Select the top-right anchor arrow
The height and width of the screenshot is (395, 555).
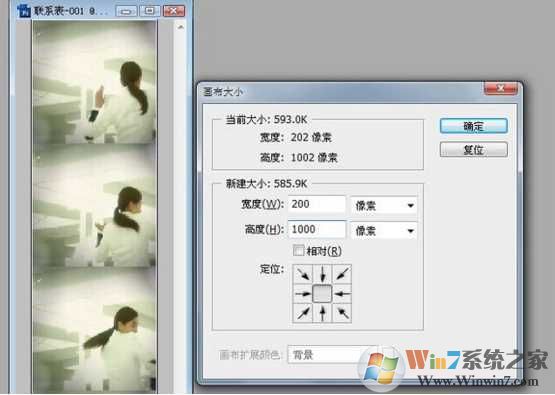[342, 274]
